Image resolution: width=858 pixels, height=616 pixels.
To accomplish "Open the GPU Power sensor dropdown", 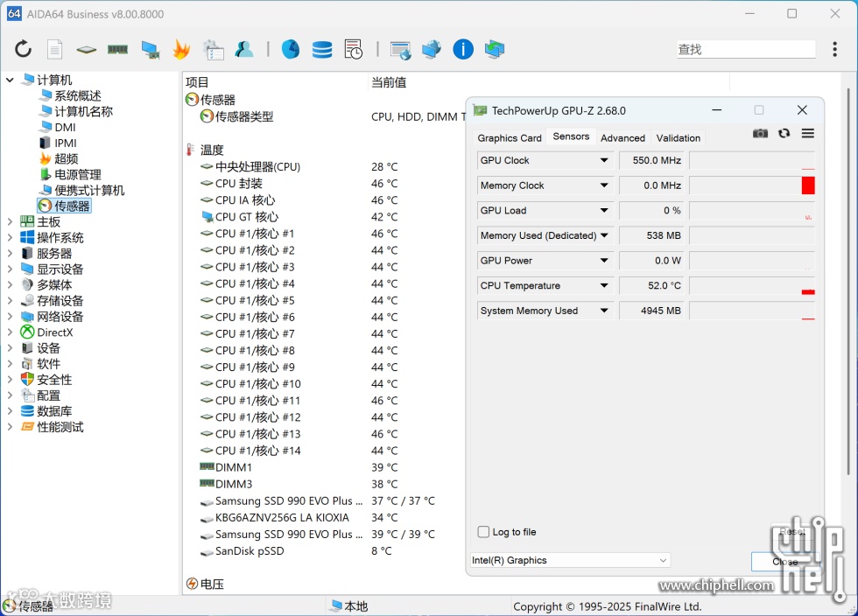I will coord(604,261).
